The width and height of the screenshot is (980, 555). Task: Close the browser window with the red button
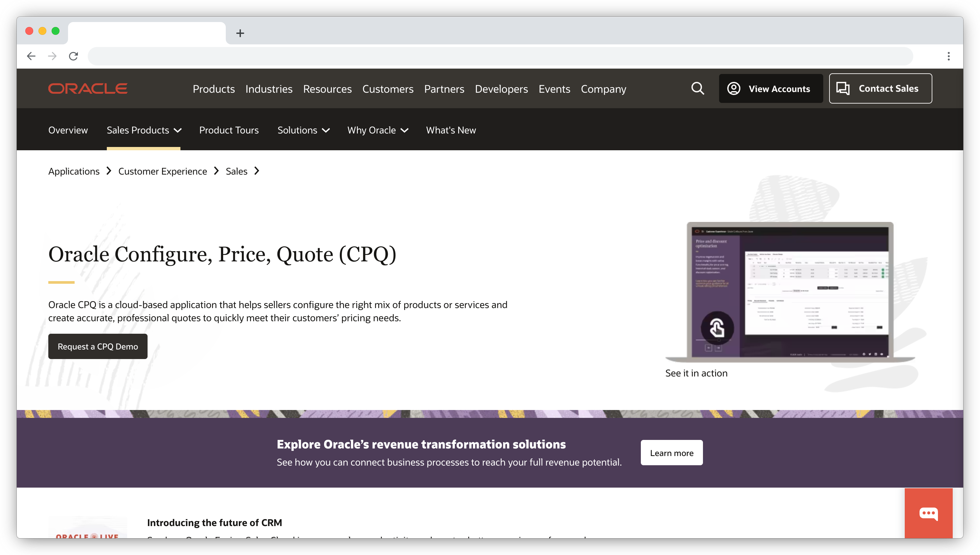(29, 31)
